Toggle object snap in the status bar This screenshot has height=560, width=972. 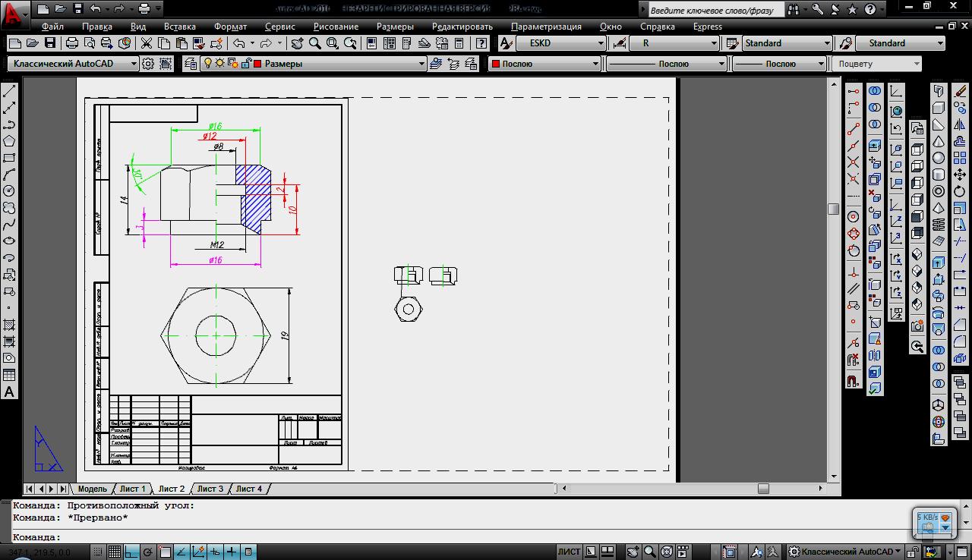(x=165, y=552)
